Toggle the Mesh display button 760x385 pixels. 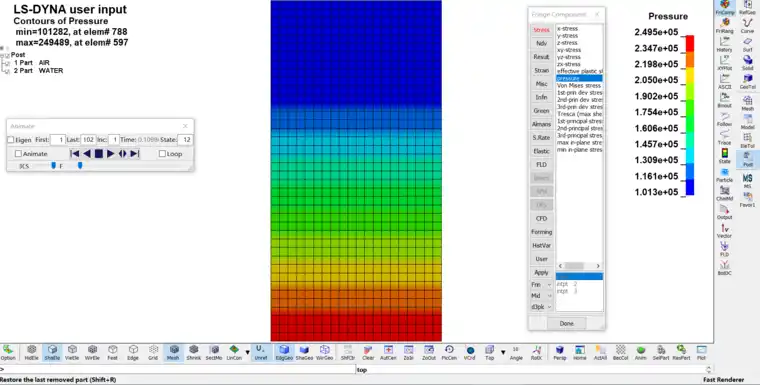173,353
